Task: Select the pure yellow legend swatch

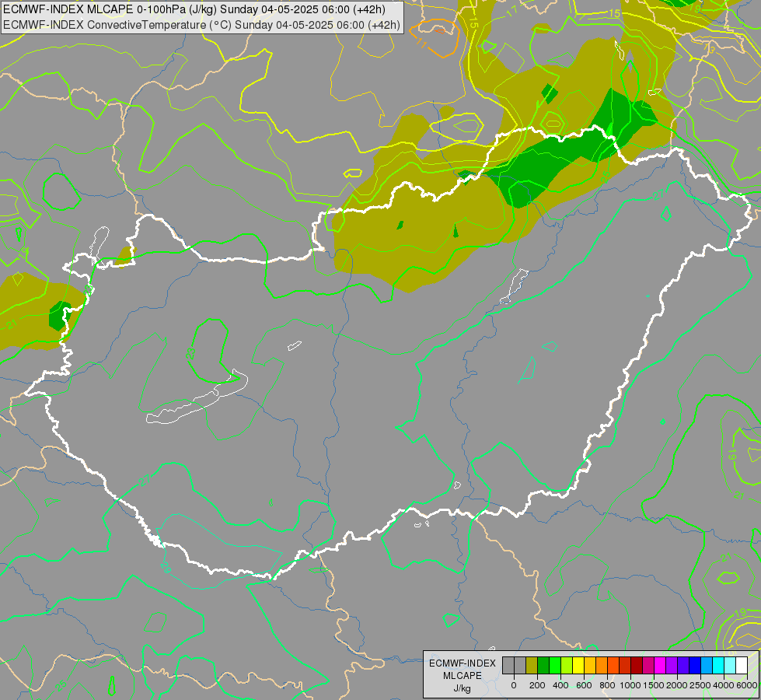Action: [x=578, y=666]
